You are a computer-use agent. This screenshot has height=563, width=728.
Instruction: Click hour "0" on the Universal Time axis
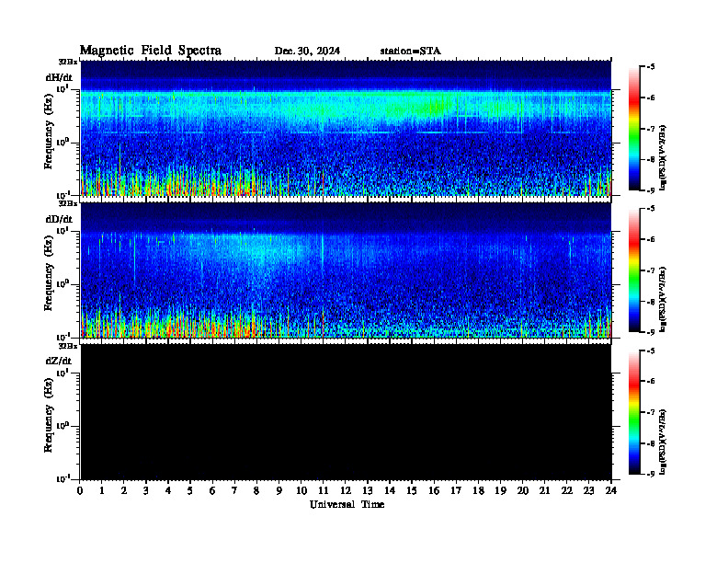(x=80, y=490)
